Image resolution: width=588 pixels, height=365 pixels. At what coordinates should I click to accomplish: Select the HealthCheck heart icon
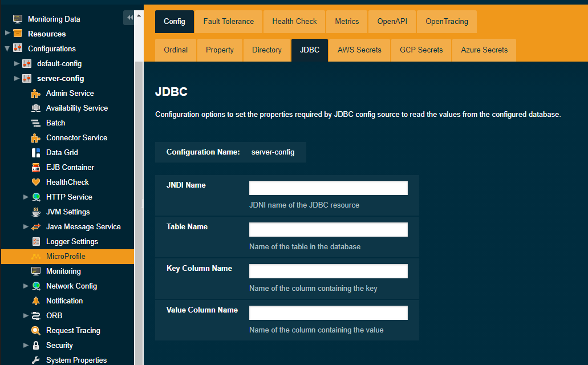[36, 182]
